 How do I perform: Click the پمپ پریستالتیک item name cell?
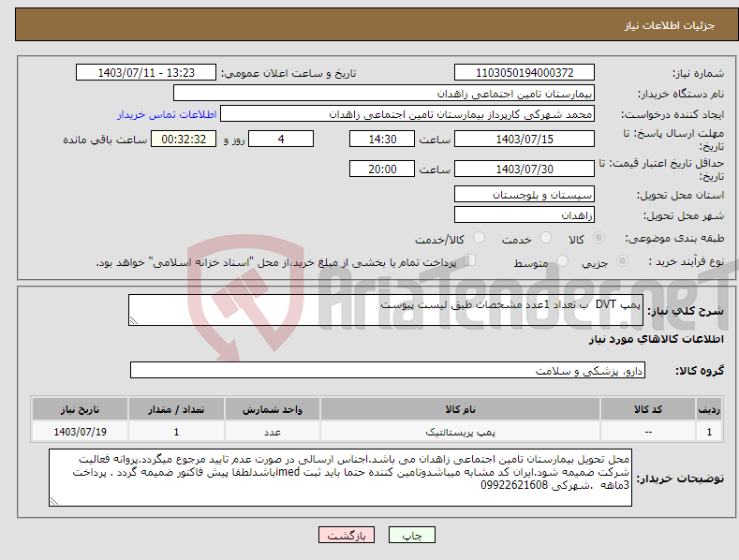pyautogui.click(x=460, y=432)
